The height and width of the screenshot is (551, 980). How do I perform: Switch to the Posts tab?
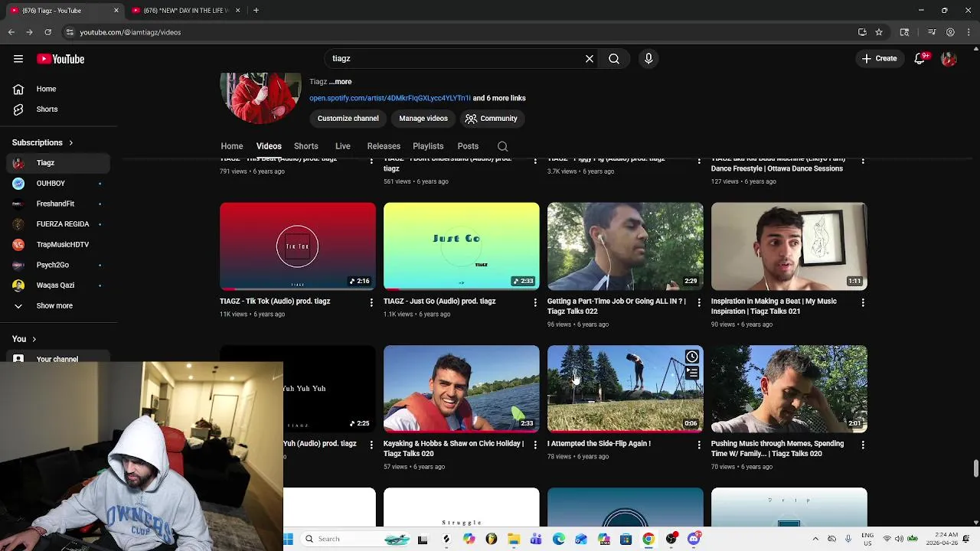click(468, 146)
